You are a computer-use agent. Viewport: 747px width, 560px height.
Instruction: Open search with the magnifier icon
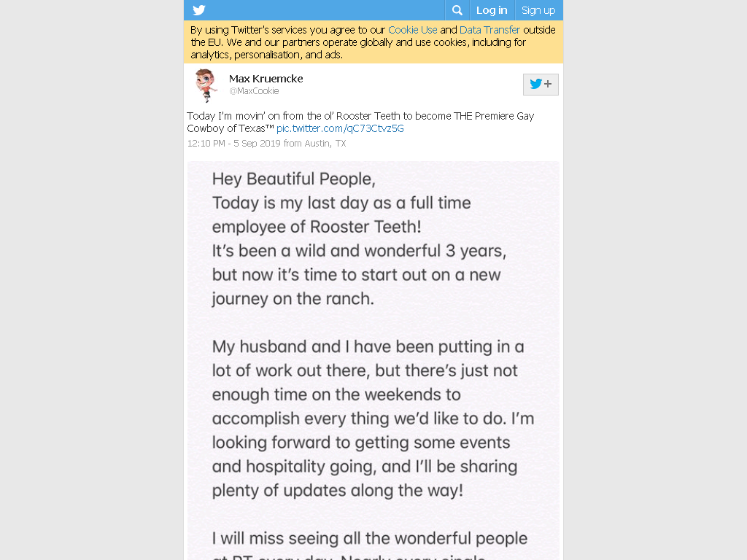(457, 10)
